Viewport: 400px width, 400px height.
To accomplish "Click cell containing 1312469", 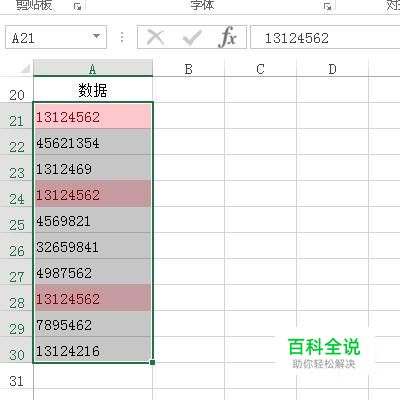I will point(93,168).
